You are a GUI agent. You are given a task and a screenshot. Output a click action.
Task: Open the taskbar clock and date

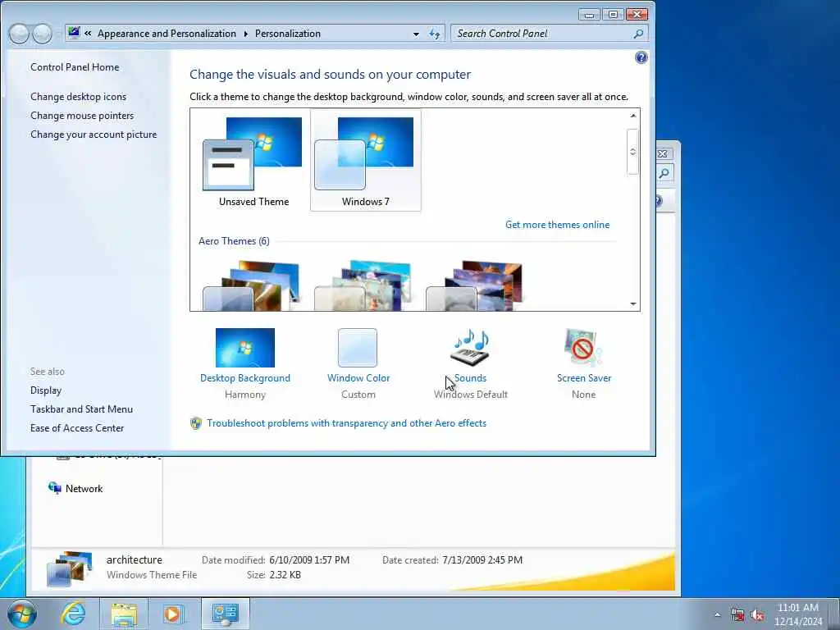pos(797,614)
